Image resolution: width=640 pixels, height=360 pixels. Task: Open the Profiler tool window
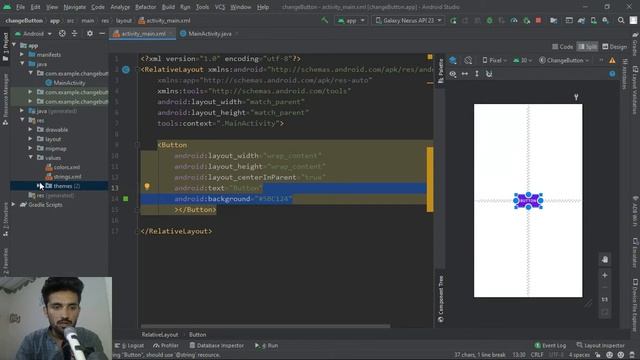pos(166,345)
